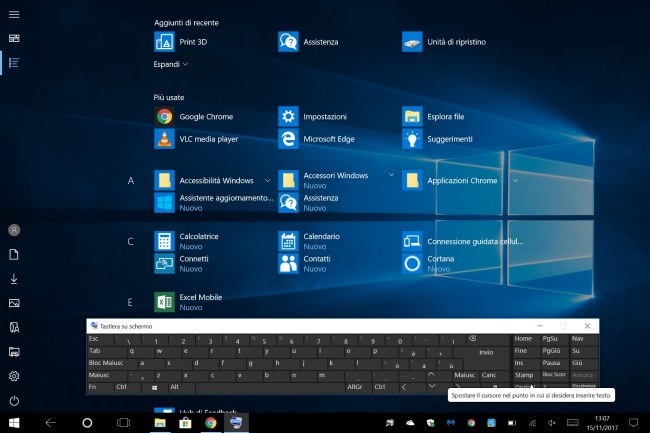The width and height of the screenshot is (650, 433).
Task: Open Calcolatrice app
Action: pos(187,241)
